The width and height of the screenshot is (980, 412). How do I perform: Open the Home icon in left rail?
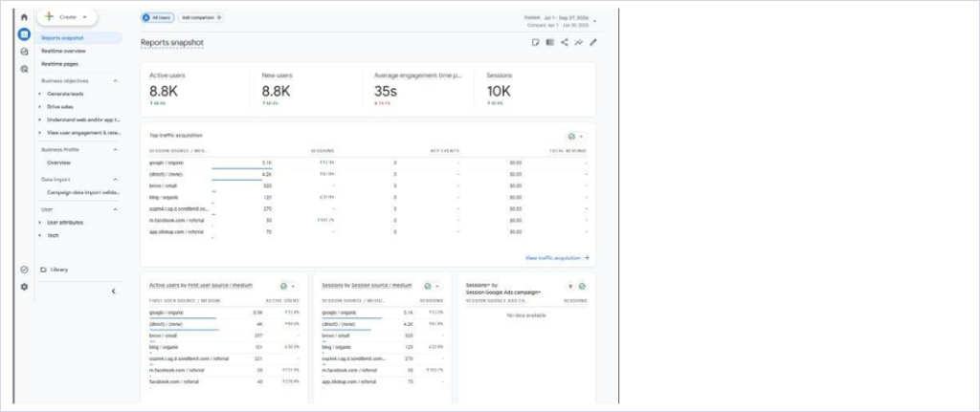24,17
